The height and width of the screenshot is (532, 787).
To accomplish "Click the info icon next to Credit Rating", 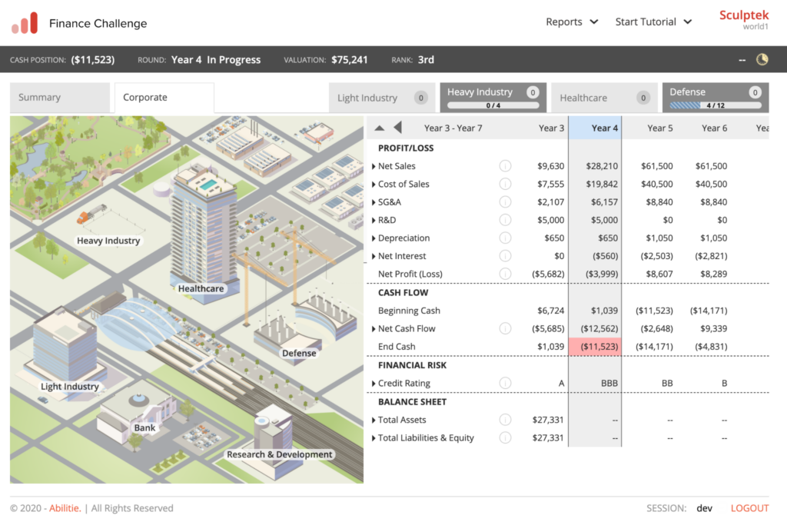I will (505, 383).
